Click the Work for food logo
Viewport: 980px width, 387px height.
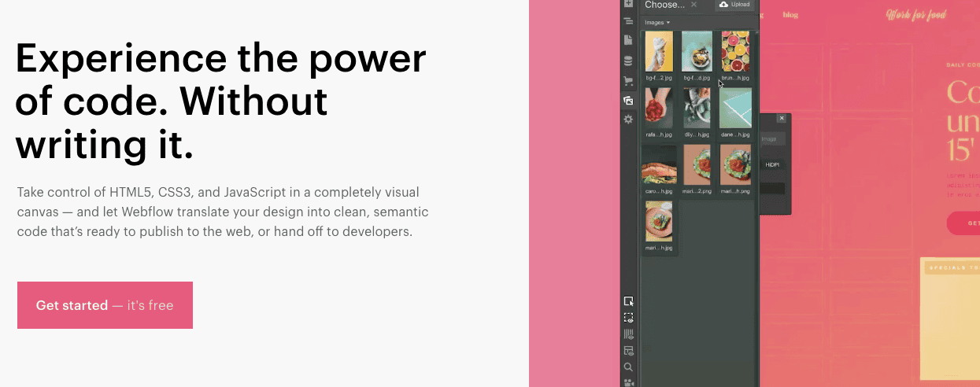(916, 14)
